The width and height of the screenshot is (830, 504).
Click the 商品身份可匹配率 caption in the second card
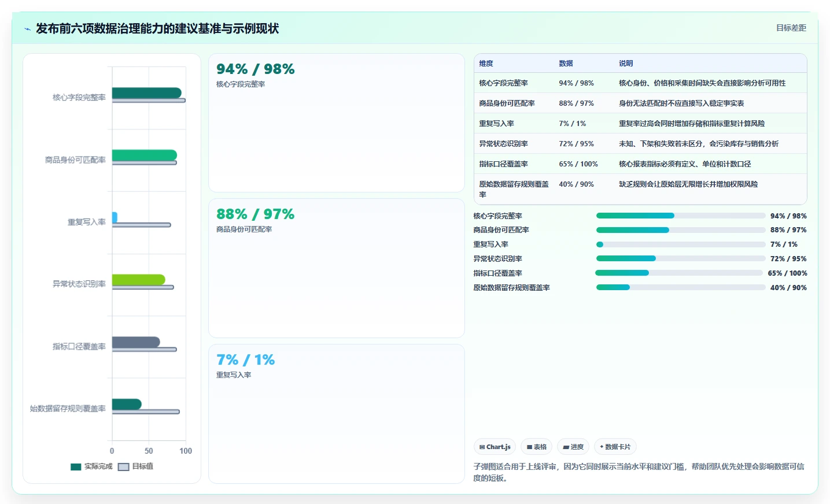click(x=244, y=229)
